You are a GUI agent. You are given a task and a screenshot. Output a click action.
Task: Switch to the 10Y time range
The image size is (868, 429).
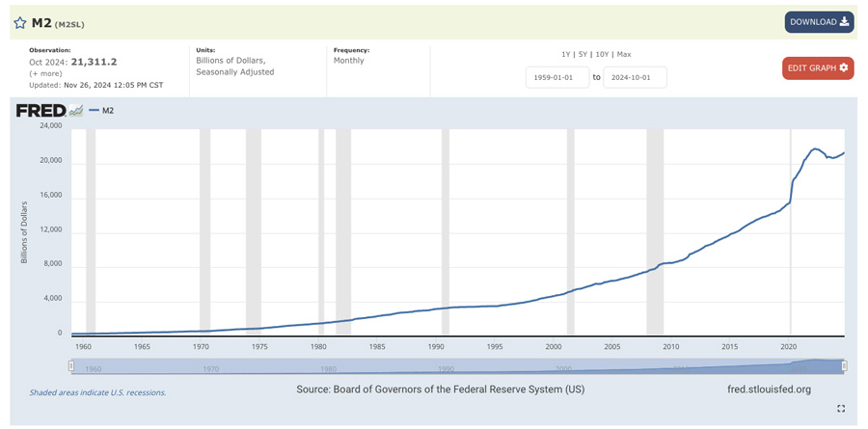602,54
